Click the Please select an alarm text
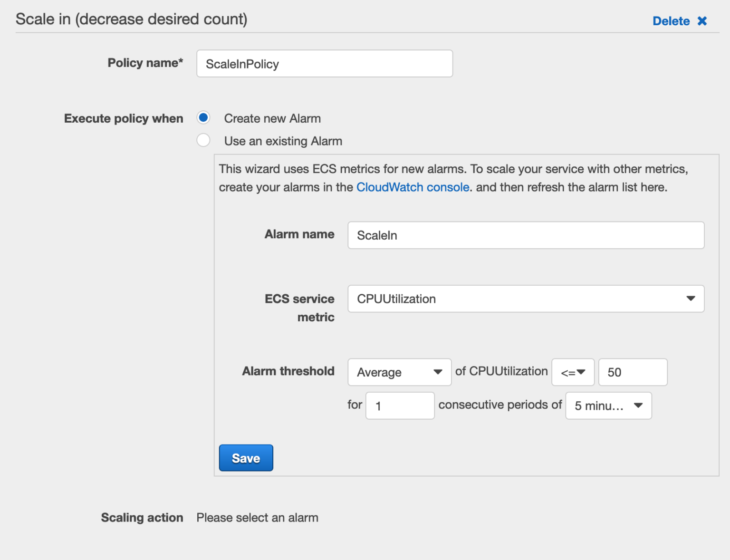730x560 pixels. pos(257,517)
